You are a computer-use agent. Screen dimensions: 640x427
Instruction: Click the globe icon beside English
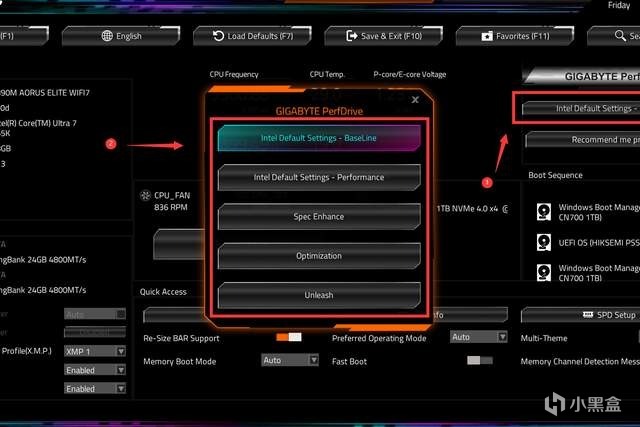[x=107, y=36]
